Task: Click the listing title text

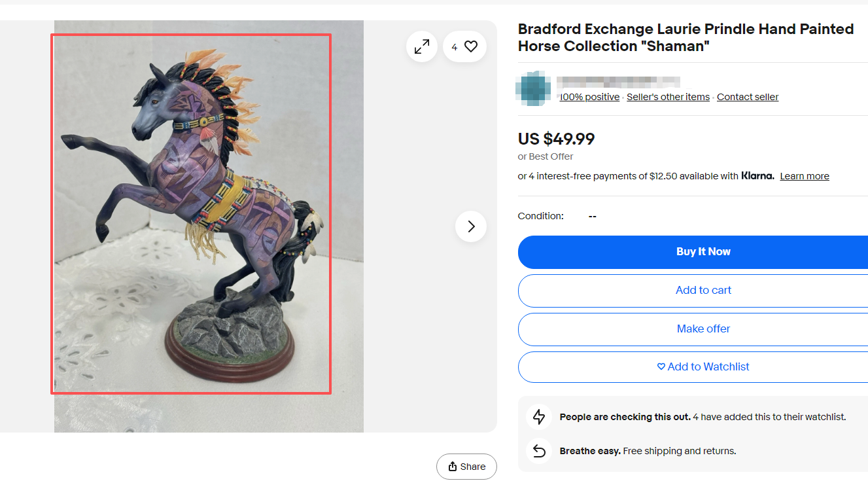Action: click(686, 38)
